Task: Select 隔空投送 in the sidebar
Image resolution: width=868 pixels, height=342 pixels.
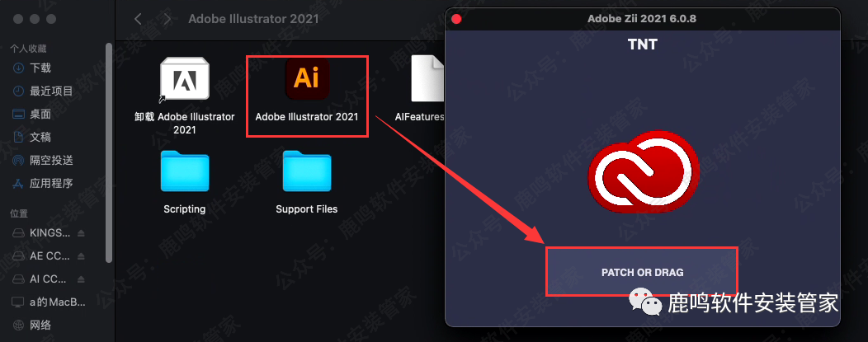Action: click(x=51, y=160)
